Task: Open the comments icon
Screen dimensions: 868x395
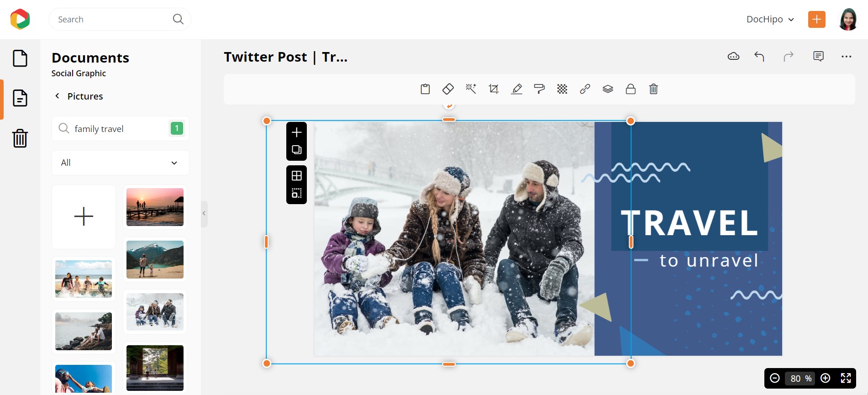Action: pos(818,57)
